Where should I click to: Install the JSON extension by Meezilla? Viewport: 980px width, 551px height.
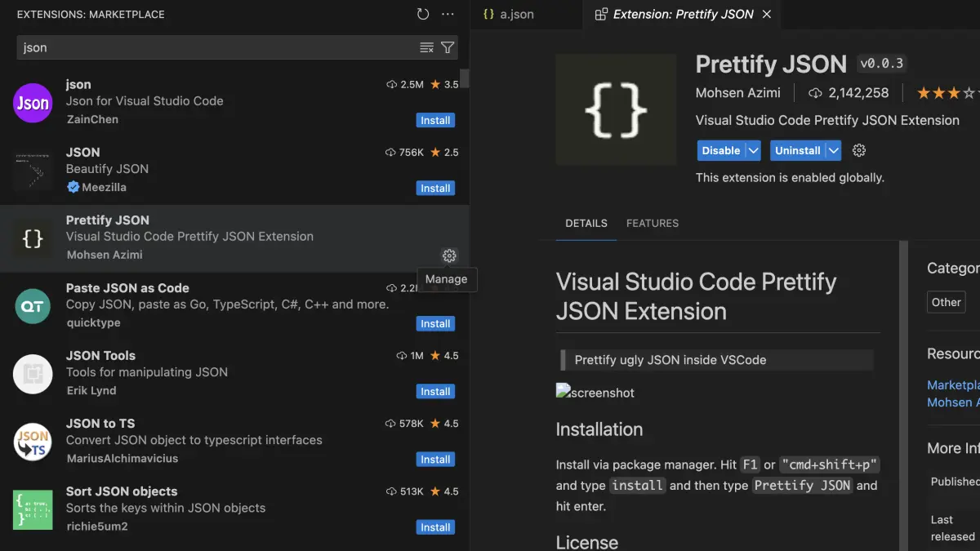pos(435,188)
